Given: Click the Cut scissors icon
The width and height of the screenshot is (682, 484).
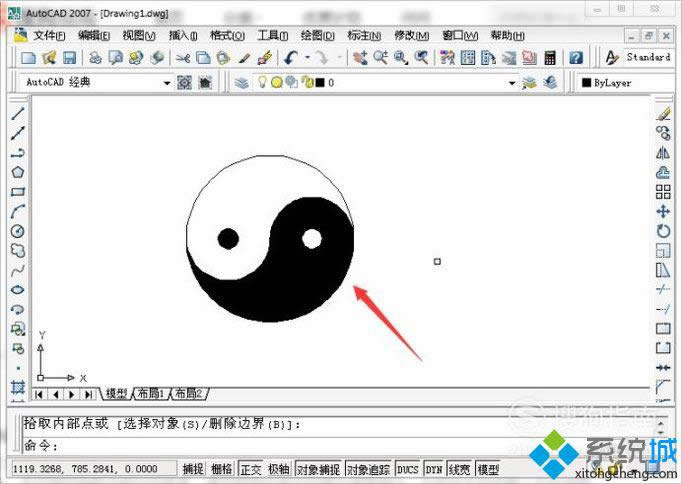Looking at the screenshot, I should coord(183,57).
